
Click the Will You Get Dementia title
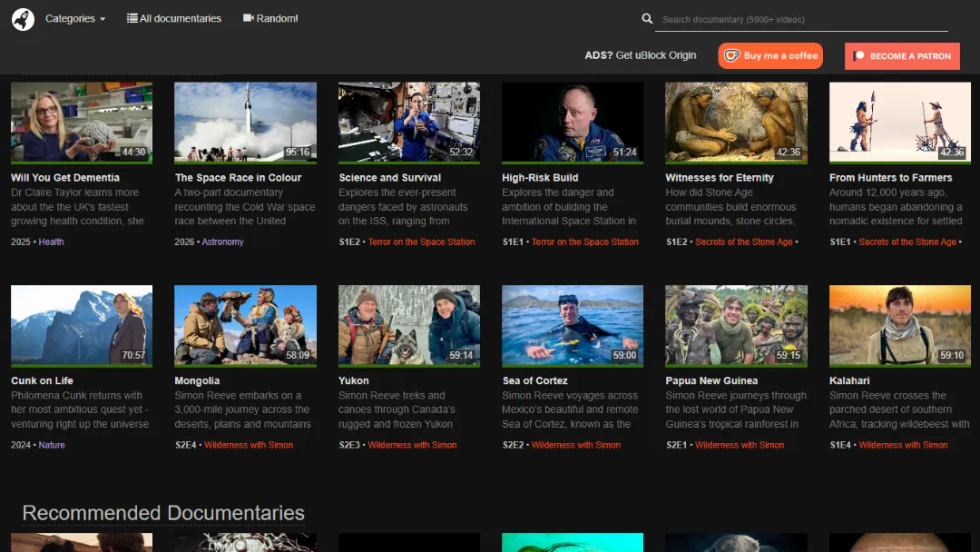pos(65,178)
